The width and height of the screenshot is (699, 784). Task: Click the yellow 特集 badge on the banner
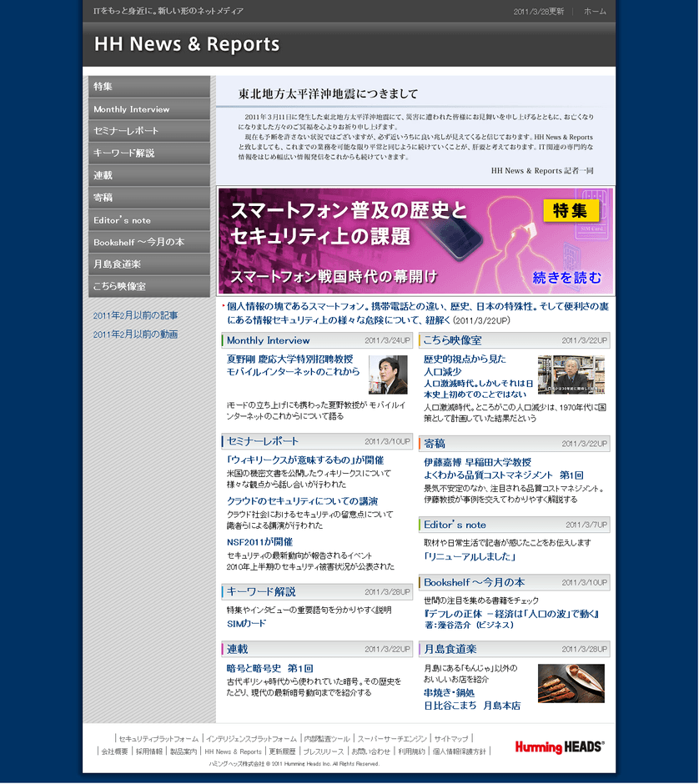(x=571, y=211)
